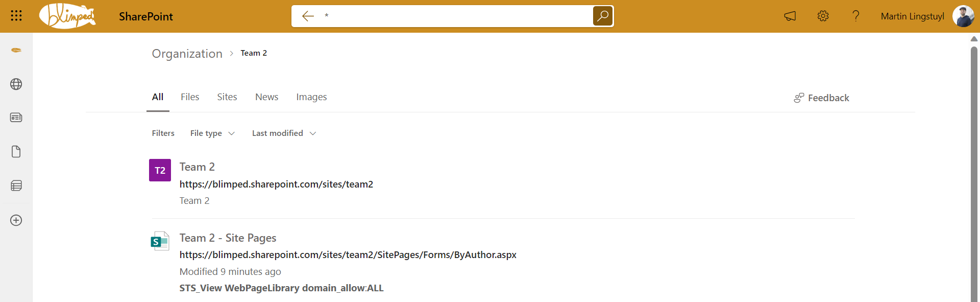980x302 pixels.
Task: Click the back arrow in search box
Action: (308, 16)
